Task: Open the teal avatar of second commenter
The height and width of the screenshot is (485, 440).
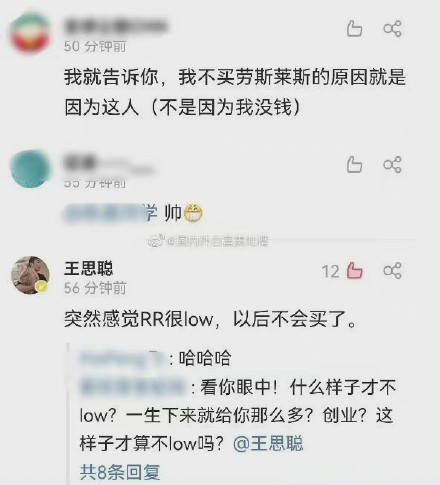Action: point(30,169)
